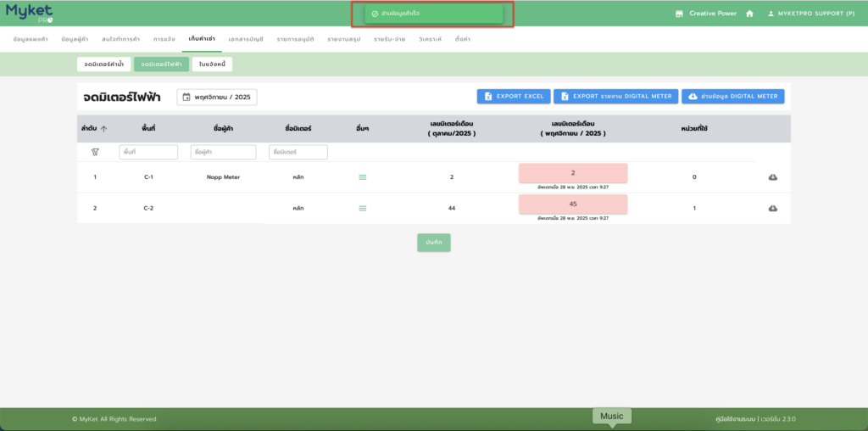Open the row C-1 hamburger menu icon
The image size is (868, 431).
click(363, 177)
